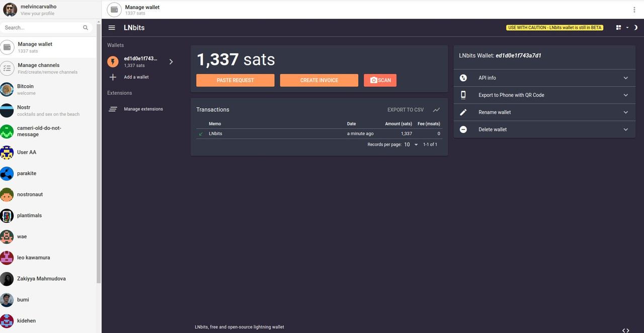
Task: Expand Export to Phone with QR Code
Action: click(544, 95)
